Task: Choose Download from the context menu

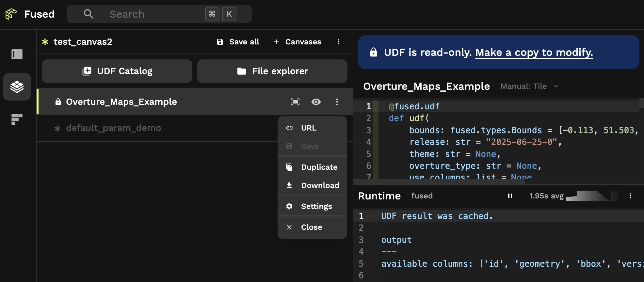Action: pyautogui.click(x=320, y=185)
